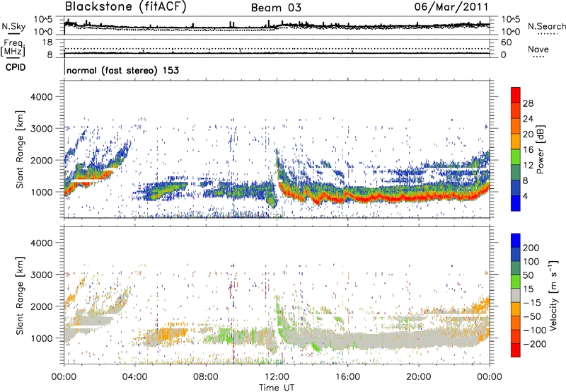Select the bright blue bottom power colorbar segment
566x392 pixels.
pyautogui.click(x=516, y=203)
